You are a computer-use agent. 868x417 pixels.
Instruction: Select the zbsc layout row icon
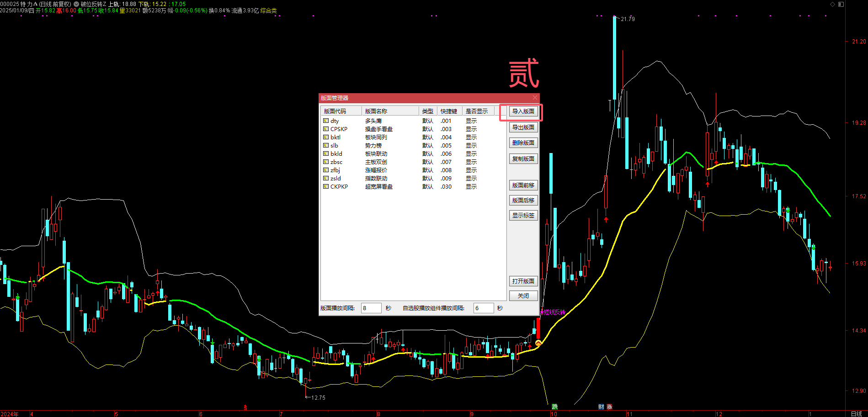pos(326,162)
